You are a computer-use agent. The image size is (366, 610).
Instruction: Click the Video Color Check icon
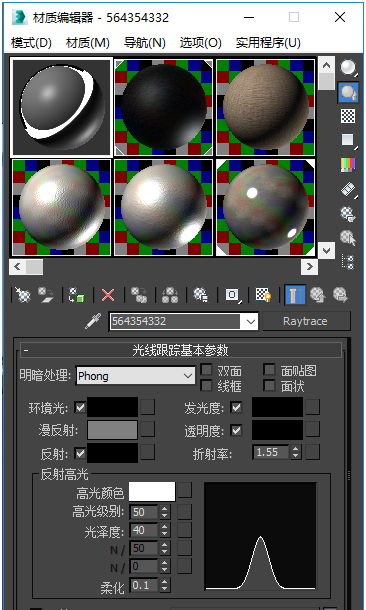pyautogui.click(x=348, y=165)
